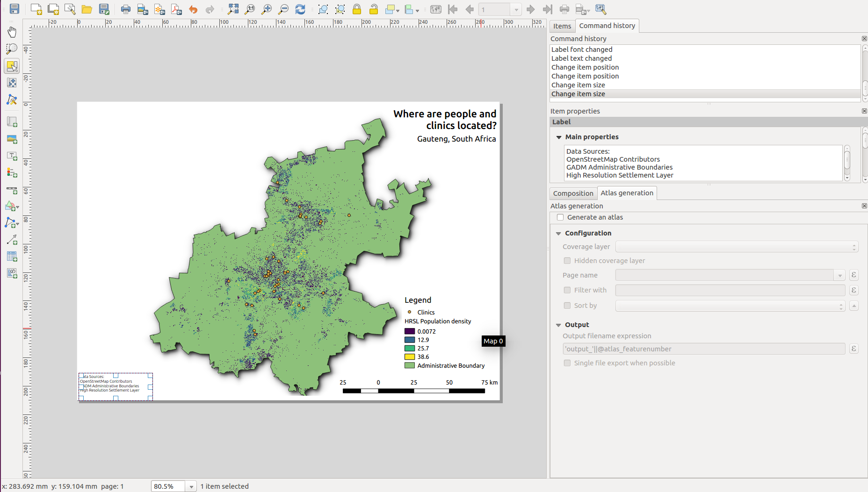Duplicate the current composer
Viewport: 868px width, 492px height.
point(53,9)
